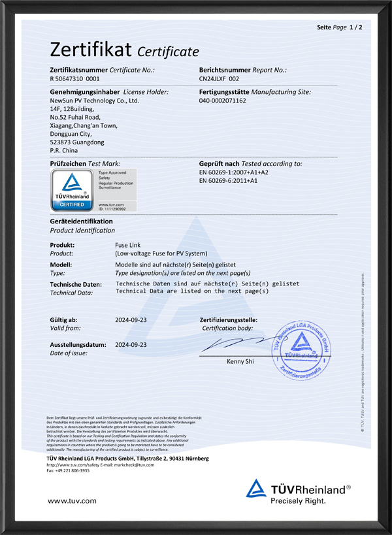This screenshot has width=392, height=535.
Task: Click the blue TÜV triangle logo at bottom
Action: pos(256,488)
